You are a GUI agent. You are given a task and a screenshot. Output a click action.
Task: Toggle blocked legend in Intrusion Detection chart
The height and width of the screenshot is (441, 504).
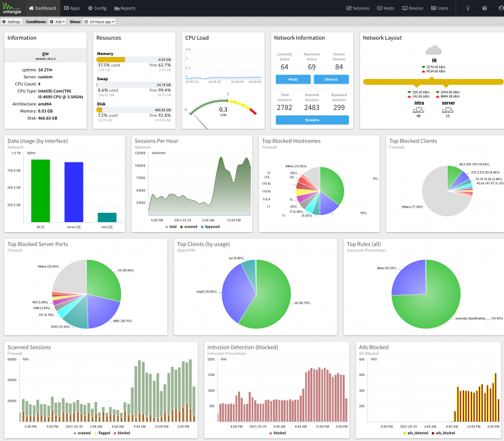278,433
